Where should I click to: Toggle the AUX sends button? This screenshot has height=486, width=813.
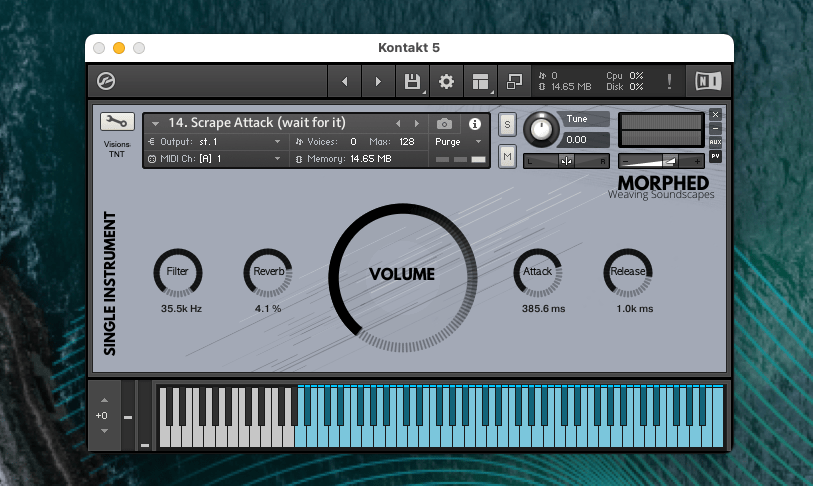pyautogui.click(x=716, y=142)
